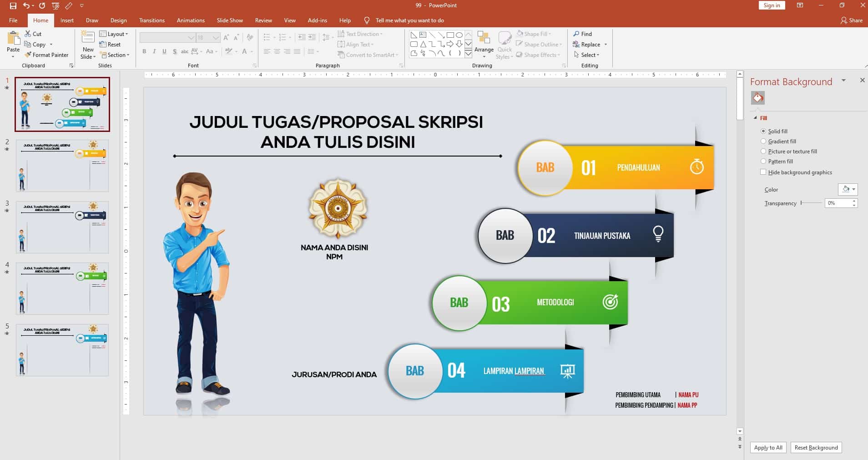
Task: Select the Gradient fill option
Action: click(x=763, y=141)
